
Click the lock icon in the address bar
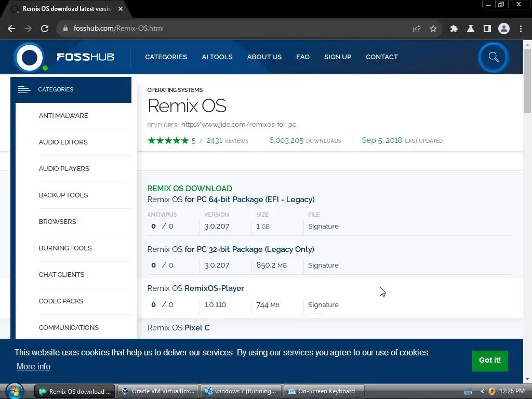(65, 29)
